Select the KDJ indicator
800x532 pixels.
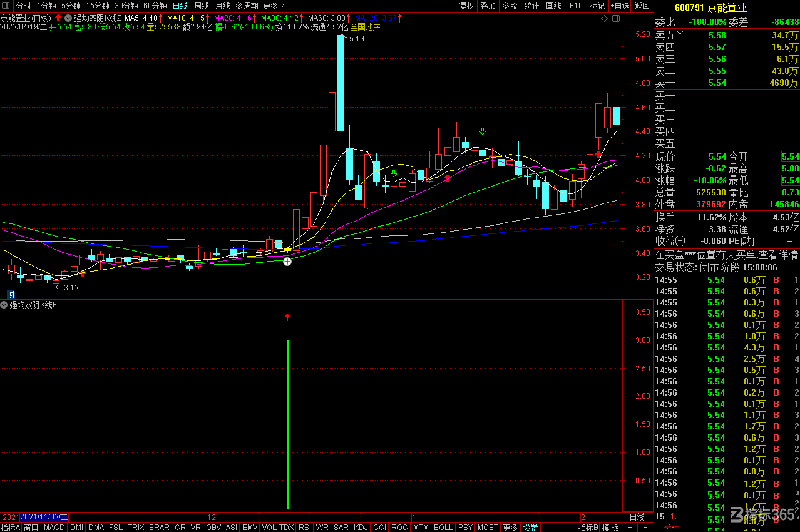(x=361, y=527)
